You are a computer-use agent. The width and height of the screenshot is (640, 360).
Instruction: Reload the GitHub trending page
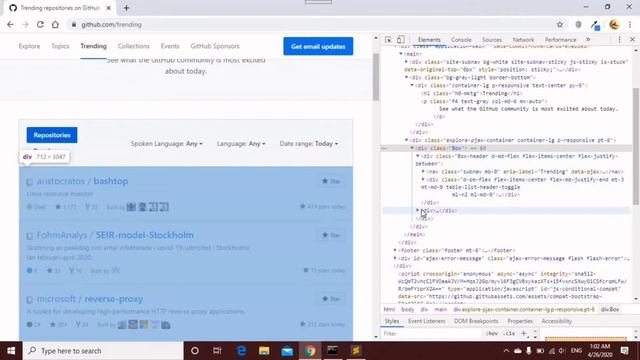tap(40, 24)
